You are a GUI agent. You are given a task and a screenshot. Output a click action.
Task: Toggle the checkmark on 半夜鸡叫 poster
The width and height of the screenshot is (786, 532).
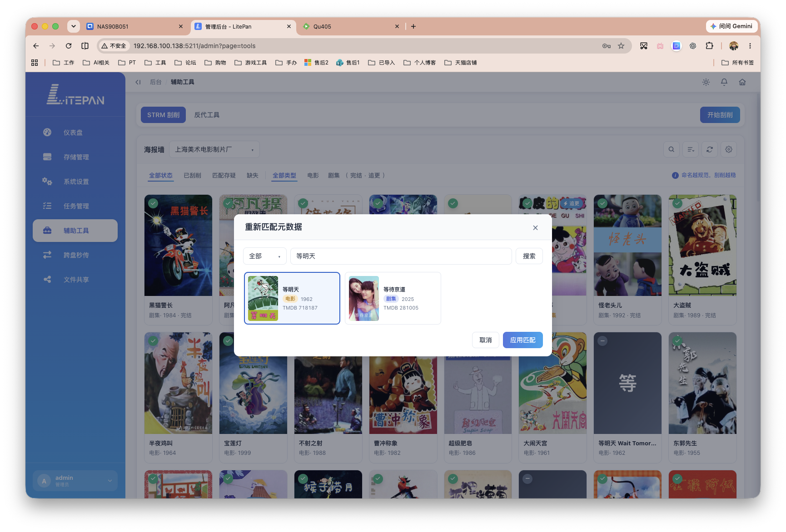coord(153,341)
